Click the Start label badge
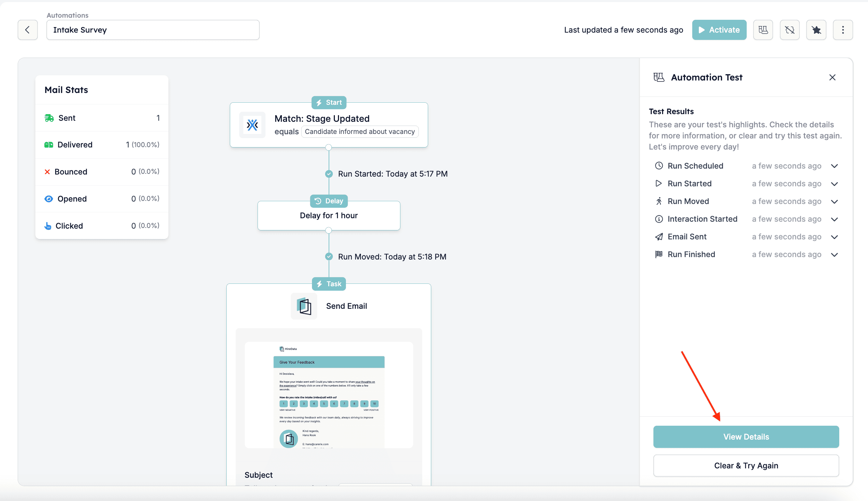 pyautogui.click(x=329, y=102)
